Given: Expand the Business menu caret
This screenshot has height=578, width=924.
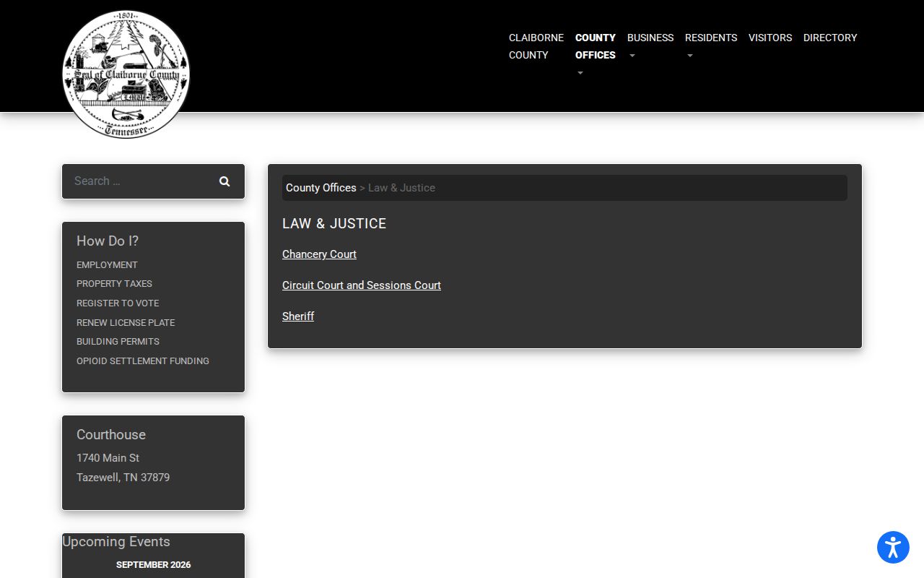Looking at the screenshot, I should [x=632, y=56].
